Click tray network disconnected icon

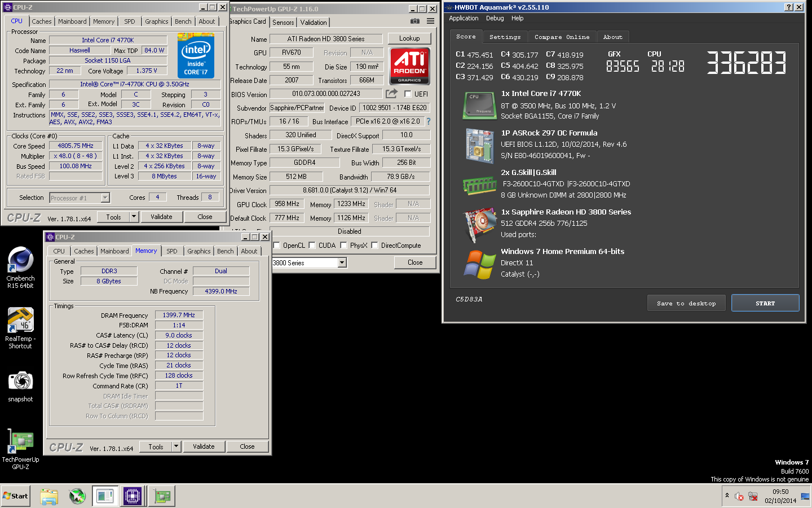point(753,497)
